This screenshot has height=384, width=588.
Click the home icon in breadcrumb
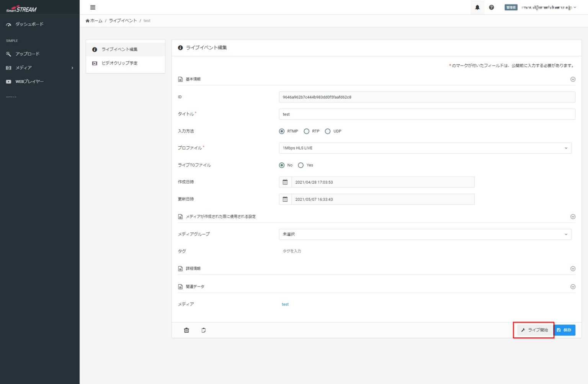pos(88,21)
